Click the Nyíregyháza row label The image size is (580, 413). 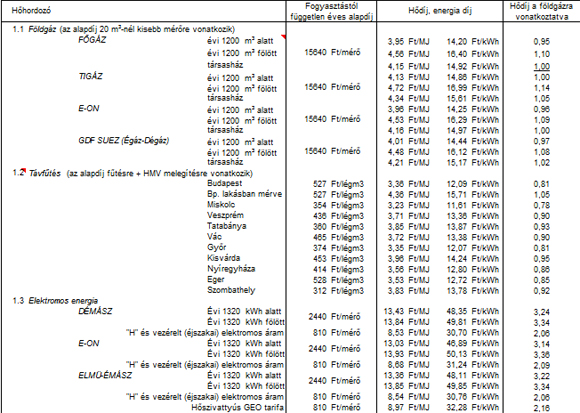point(231,269)
